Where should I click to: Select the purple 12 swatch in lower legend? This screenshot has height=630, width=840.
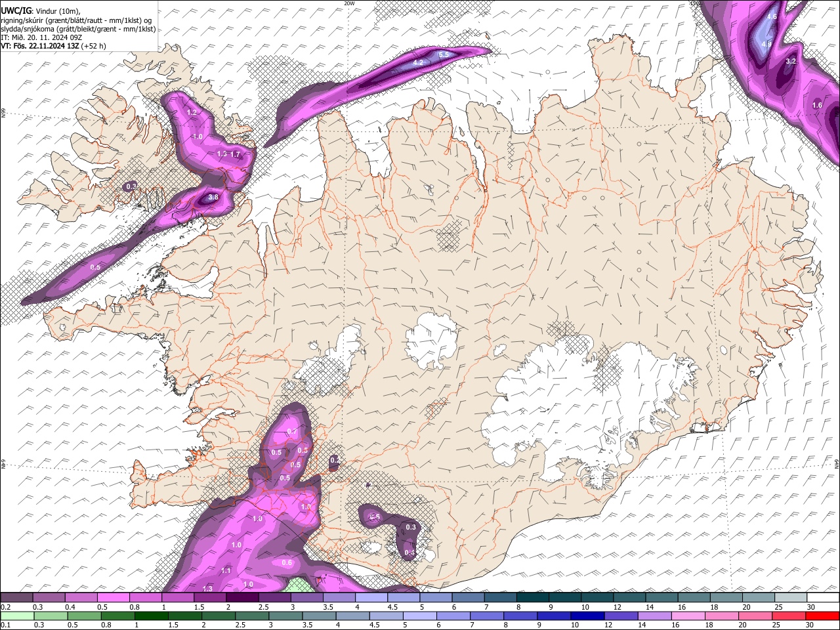click(x=620, y=616)
